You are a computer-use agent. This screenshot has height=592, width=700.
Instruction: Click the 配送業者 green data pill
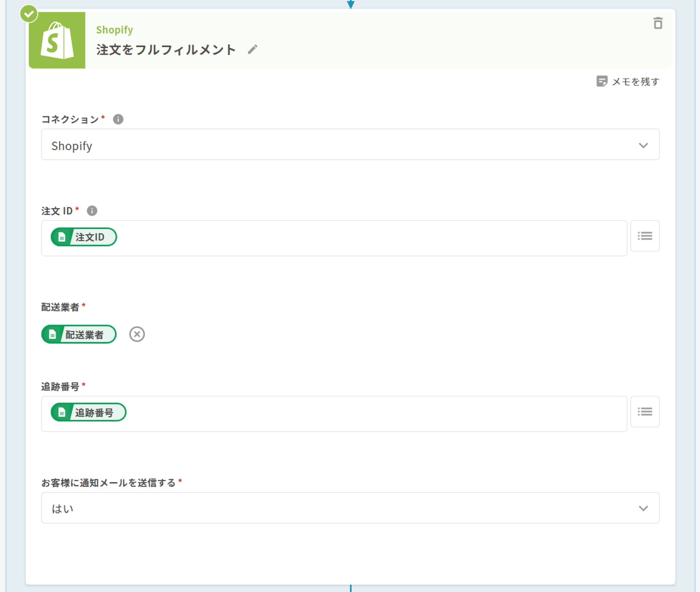[79, 334]
